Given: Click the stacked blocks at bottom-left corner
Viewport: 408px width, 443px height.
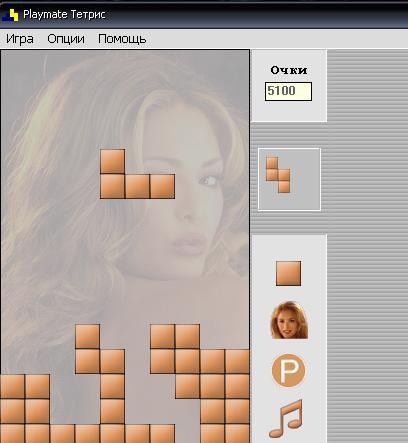Looking at the screenshot, I should pyautogui.click(x=25, y=408).
